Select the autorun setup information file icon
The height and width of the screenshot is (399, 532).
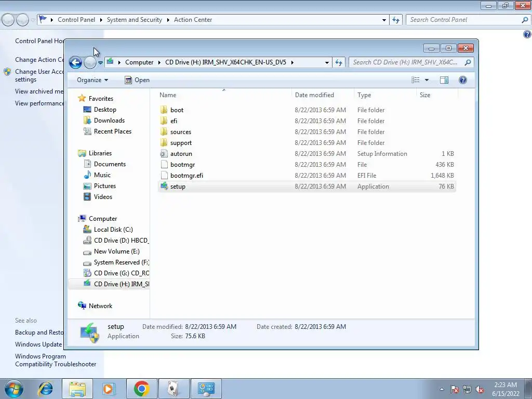click(164, 154)
